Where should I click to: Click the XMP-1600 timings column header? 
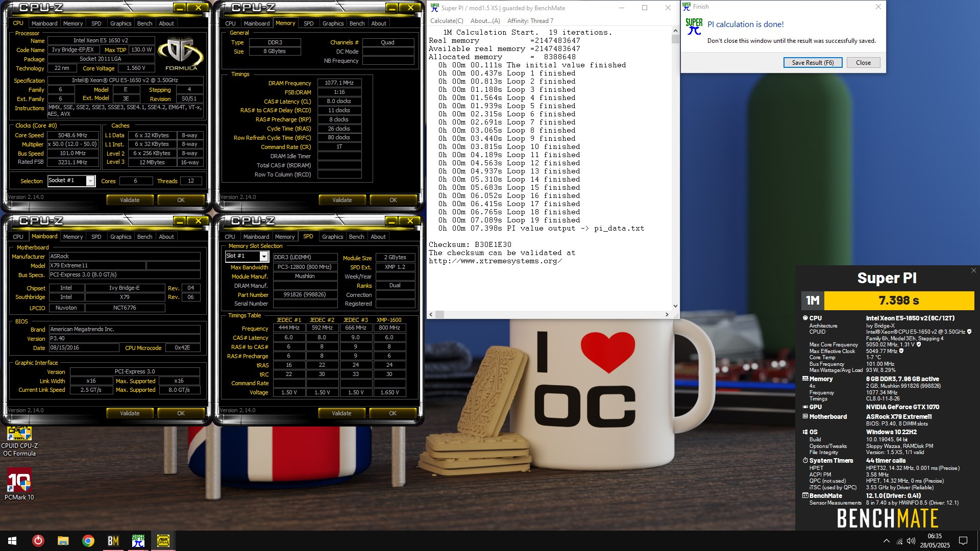click(389, 320)
